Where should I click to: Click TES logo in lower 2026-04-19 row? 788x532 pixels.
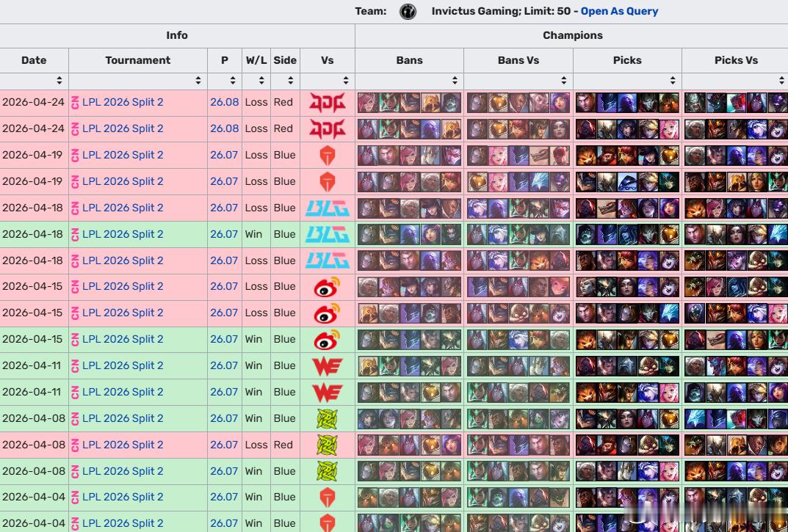point(327,182)
